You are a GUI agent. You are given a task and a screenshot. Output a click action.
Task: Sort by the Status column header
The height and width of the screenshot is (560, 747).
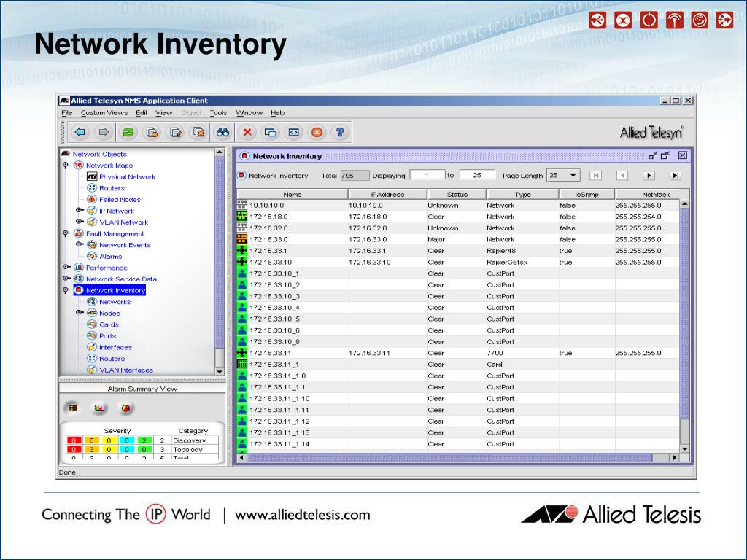coord(457,194)
